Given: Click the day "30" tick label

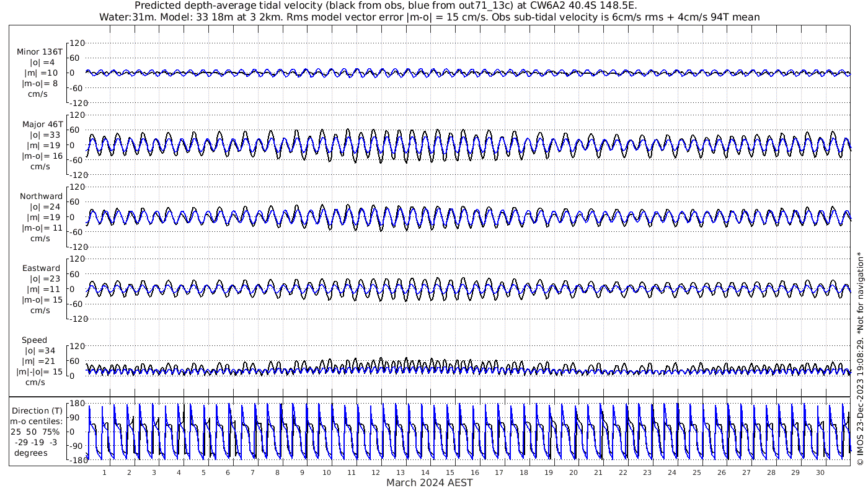Looking at the screenshot, I should pos(820,472).
